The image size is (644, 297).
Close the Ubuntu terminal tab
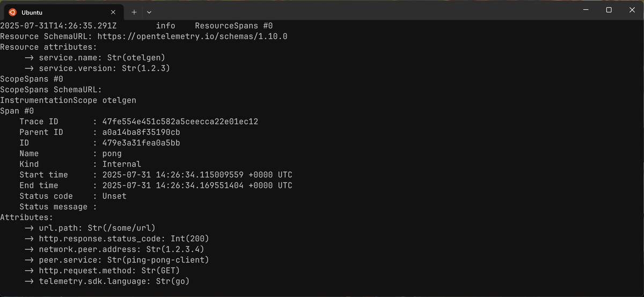pyautogui.click(x=113, y=12)
